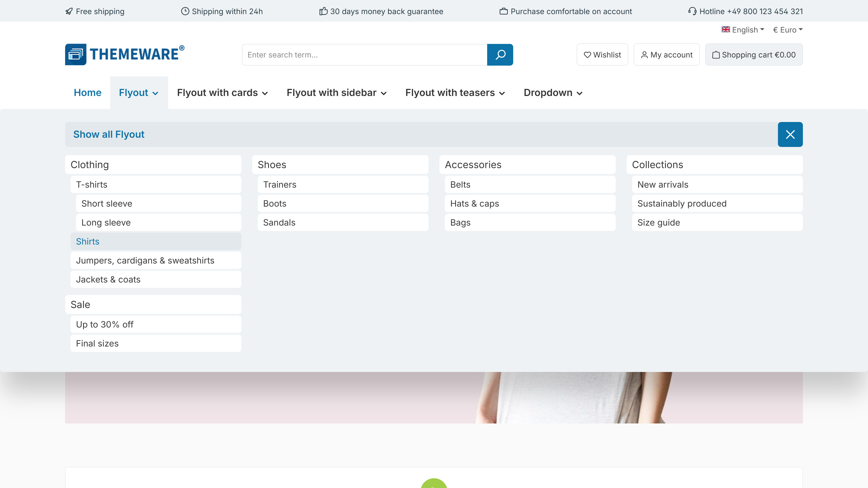This screenshot has height=488, width=868.
Task: Select Sandals category
Action: 343,223
